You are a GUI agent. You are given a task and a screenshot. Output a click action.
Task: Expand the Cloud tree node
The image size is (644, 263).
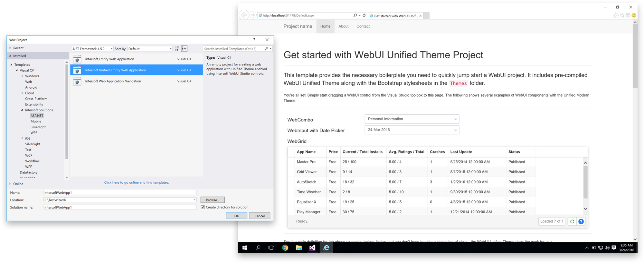(x=22, y=93)
